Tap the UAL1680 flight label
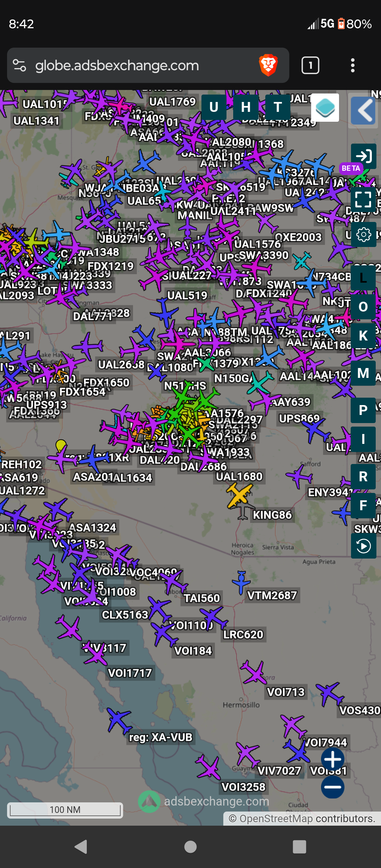 click(239, 476)
